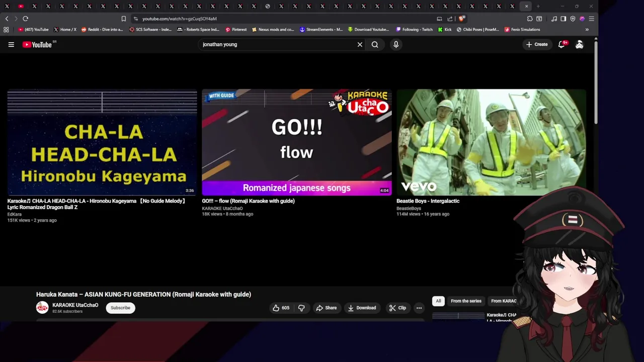Screen dimensions: 644x362
Task: Toggle the browser sidebar panel icon
Action: (x=563, y=19)
